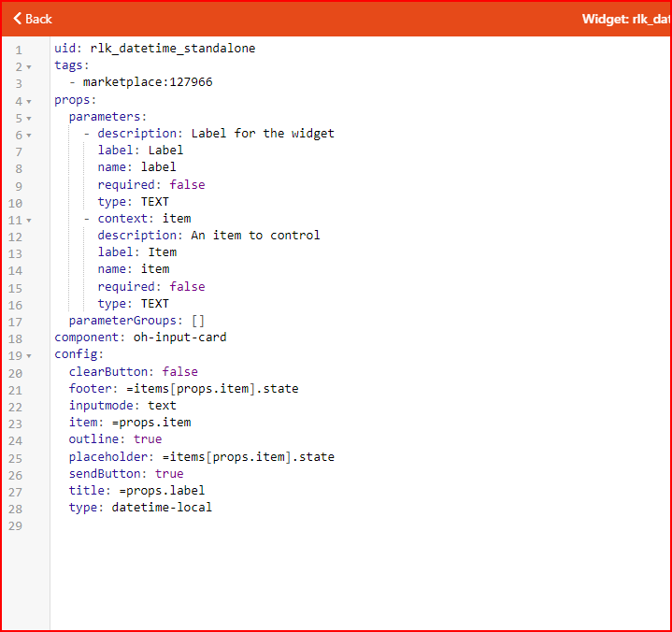Viewport: 672px width, 632px height.
Task: Collapse the props block on line 4
Action: [29, 101]
